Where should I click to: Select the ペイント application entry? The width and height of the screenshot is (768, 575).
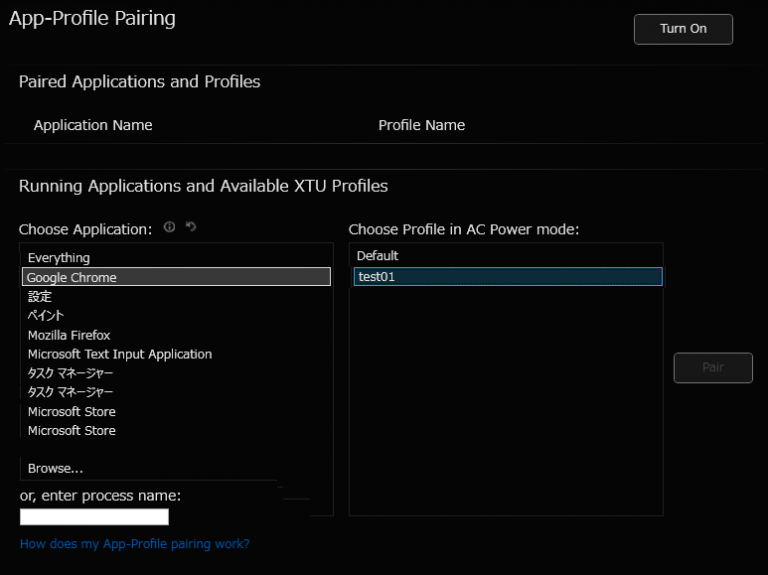pyautogui.click(x=176, y=315)
